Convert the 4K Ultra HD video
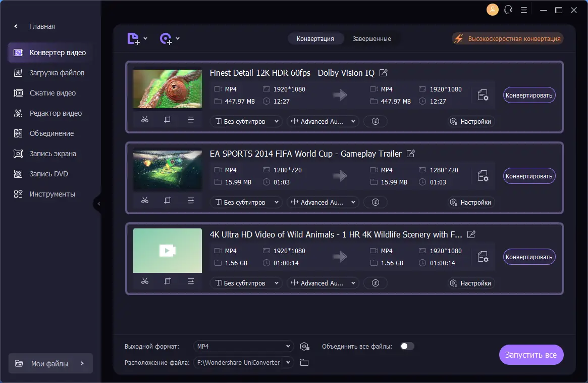The width and height of the screenshot is (588, 383). 529,257
